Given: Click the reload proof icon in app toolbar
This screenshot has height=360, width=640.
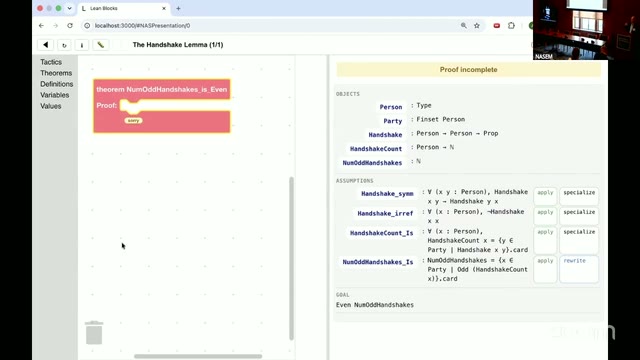Looking at the screenshot, I should 64,45.
